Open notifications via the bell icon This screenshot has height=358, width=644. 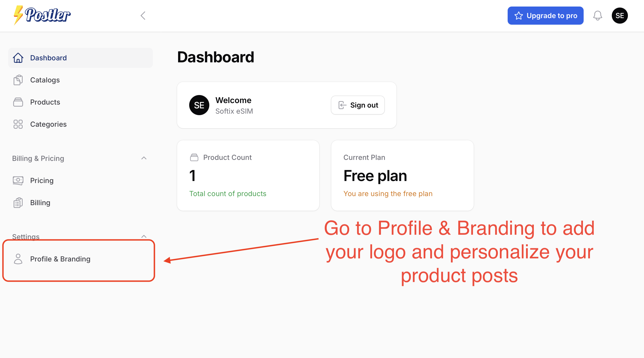598,15
